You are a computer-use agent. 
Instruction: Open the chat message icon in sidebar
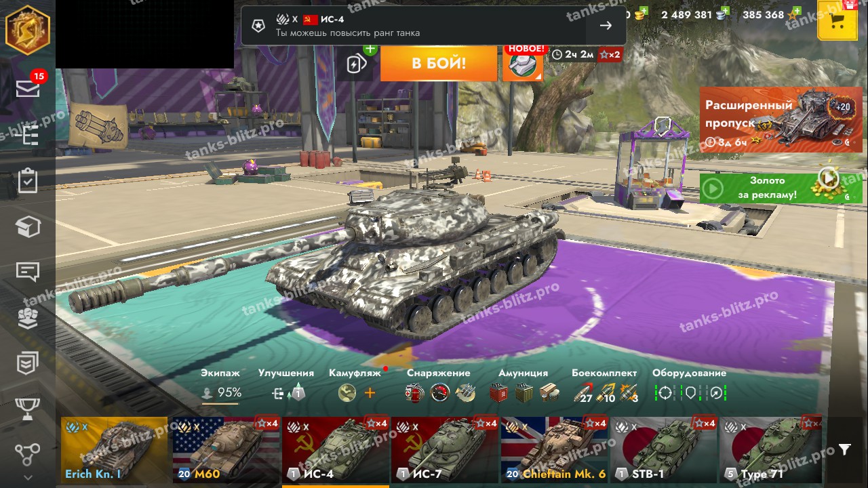(x=28, y=272)
